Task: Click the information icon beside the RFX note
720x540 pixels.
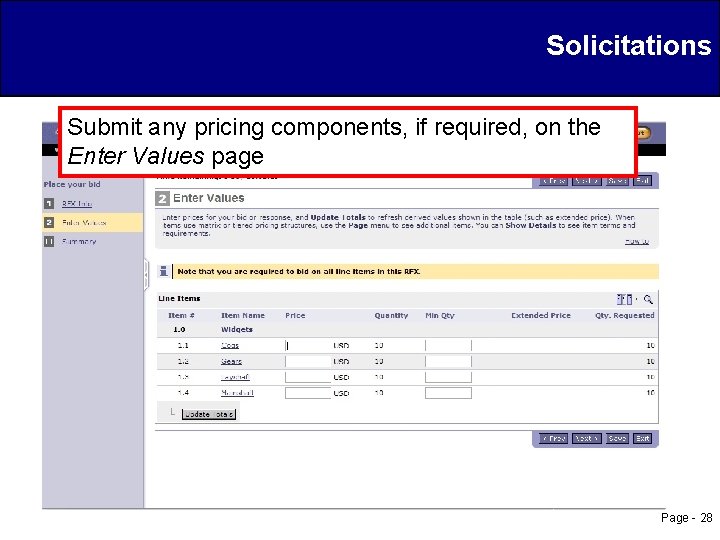Action: pyautogui.click(x=163, y=271)
